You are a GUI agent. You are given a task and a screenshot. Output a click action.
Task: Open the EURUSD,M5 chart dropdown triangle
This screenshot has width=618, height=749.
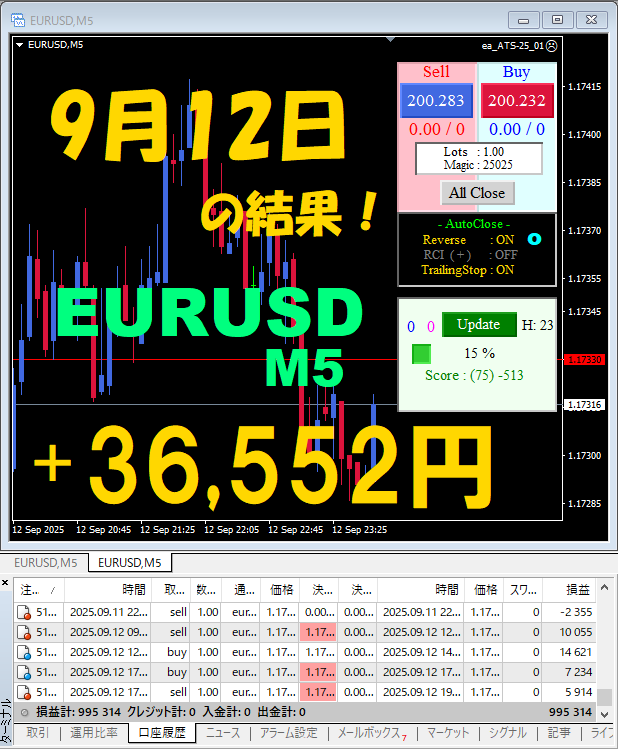tap(20, 45)
